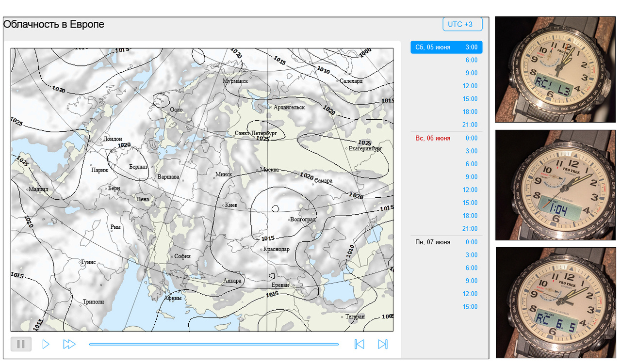
Task: Jump to last frame with skip-forward icon
Action: coord(383,344)
